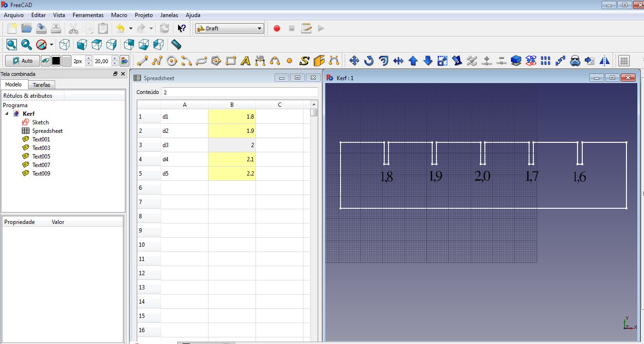Create a new document with the New icon
The image size is (644, 344).
[x=12, y=28]
